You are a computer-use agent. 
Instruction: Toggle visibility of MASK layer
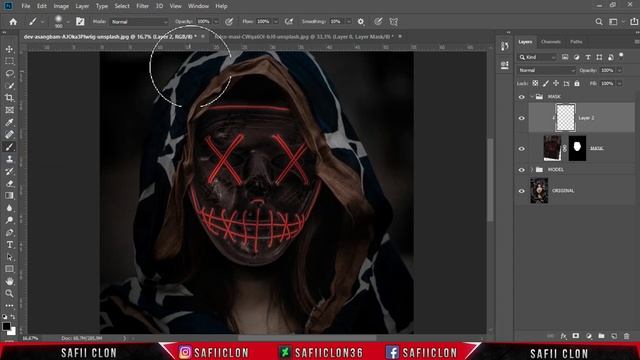(x=522, y=149)
